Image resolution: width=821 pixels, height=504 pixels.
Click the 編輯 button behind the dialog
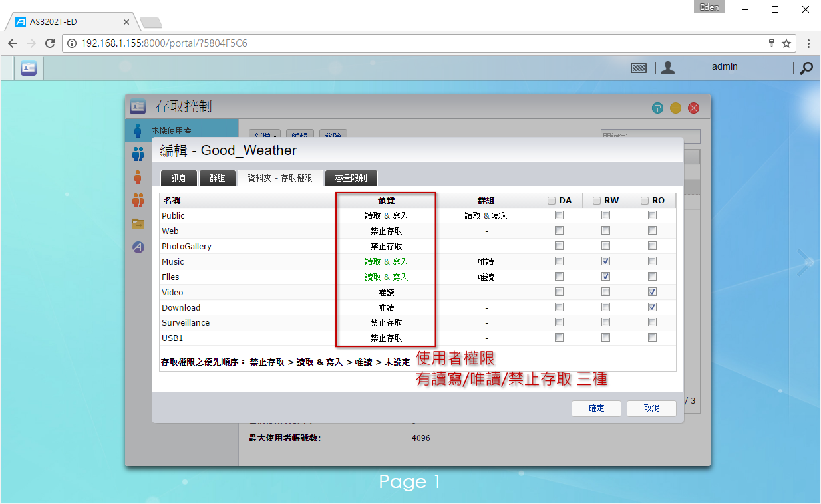pos(301,134)
